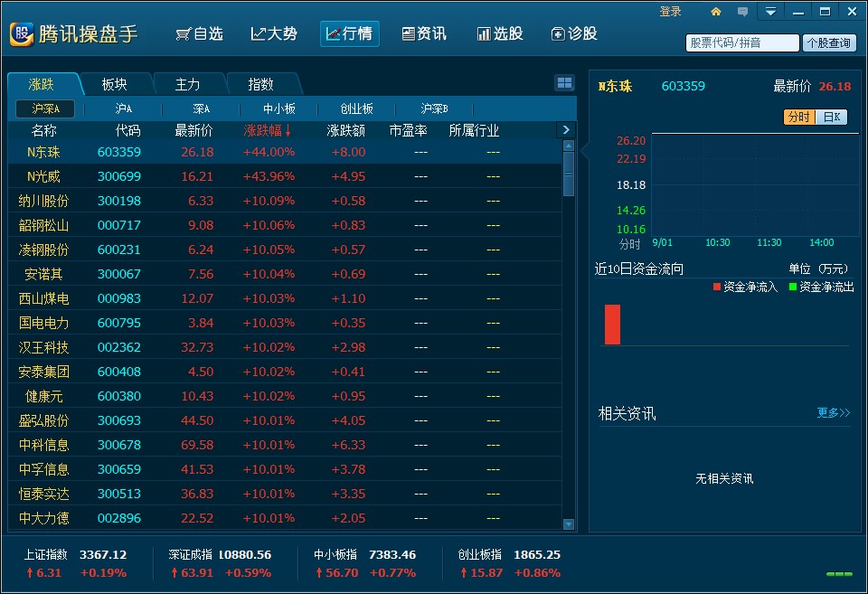Select the 安诺其 stock row
Image resolution: width=868 pixels, height=594 pixels.
[x=285, y=273]
